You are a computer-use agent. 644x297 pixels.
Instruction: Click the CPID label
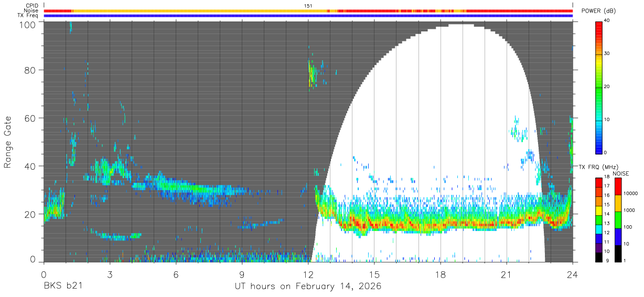pos(32,6)
